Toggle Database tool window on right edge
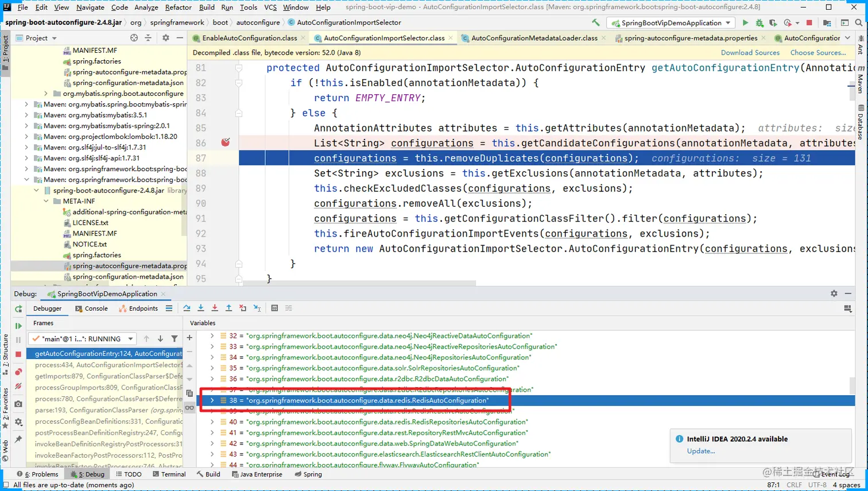 861,122
